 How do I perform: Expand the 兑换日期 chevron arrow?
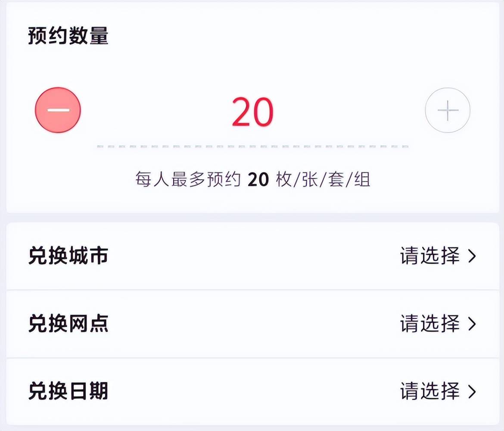(x=473, y=392)
